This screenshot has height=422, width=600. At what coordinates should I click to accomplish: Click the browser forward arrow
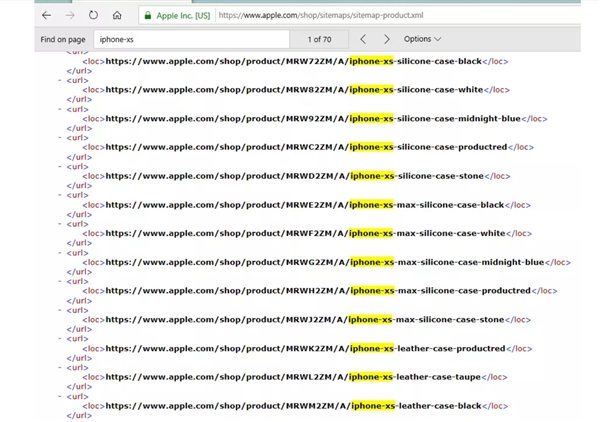click(69, 16)
